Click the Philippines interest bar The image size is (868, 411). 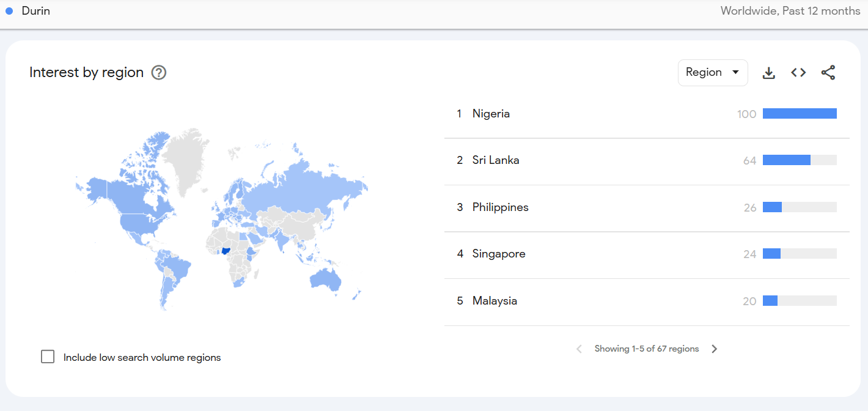800,207
